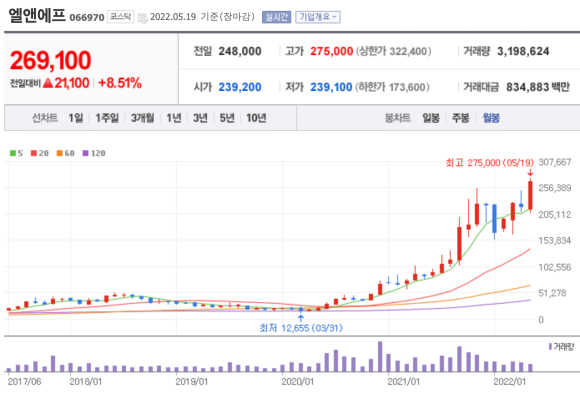This screenshot has width=580, height=394.
Task: Click the 2022/01 date axis label
Action: pyautogui.click(x=509, y=382)
